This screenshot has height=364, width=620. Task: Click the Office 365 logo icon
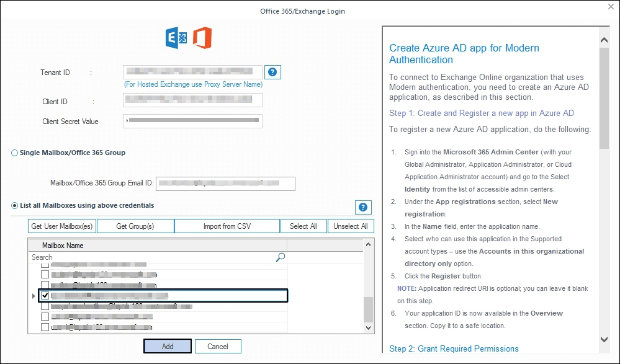[x=202, y=38]
